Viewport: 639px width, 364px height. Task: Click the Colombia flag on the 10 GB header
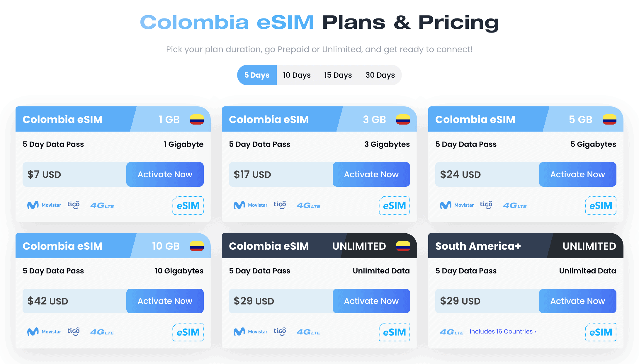coord(197,246)
